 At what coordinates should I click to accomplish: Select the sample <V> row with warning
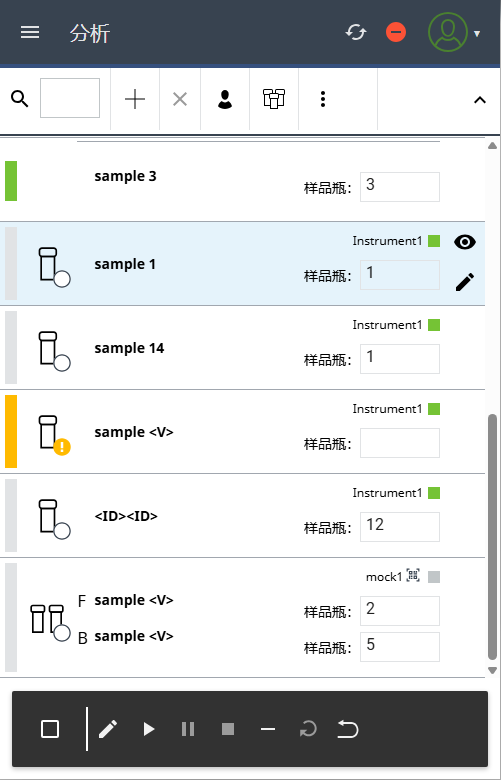point(242,432)
